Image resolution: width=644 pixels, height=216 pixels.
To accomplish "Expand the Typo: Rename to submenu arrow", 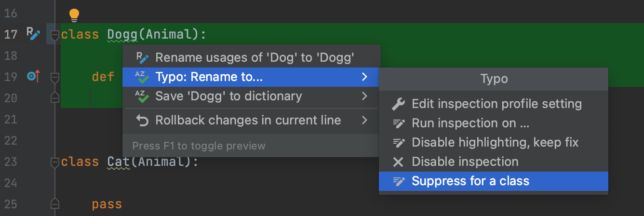I will [x=364, y=77].
